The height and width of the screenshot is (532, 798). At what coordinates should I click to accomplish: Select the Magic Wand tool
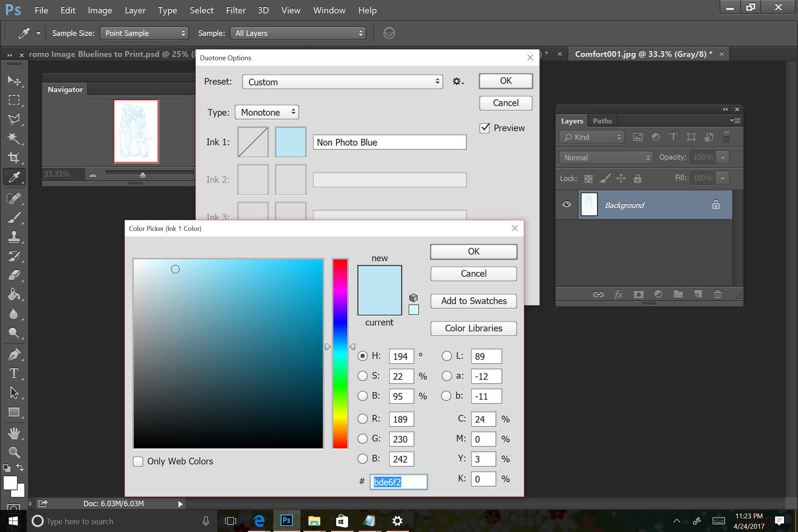click(14, 138)
